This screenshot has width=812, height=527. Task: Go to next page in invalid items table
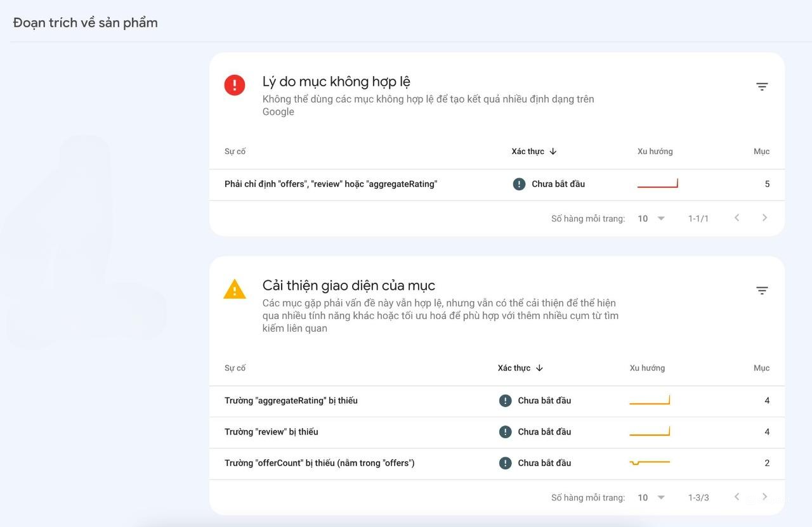pos(764,218)
